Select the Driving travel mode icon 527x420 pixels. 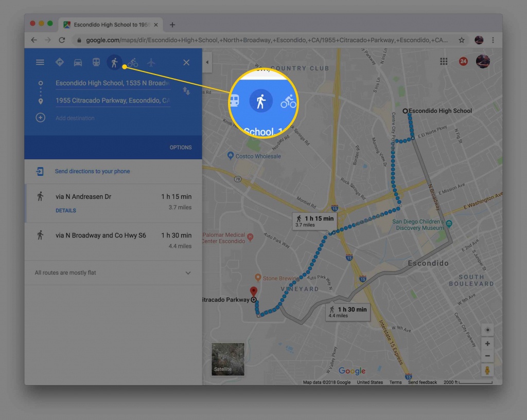point(78,62)
